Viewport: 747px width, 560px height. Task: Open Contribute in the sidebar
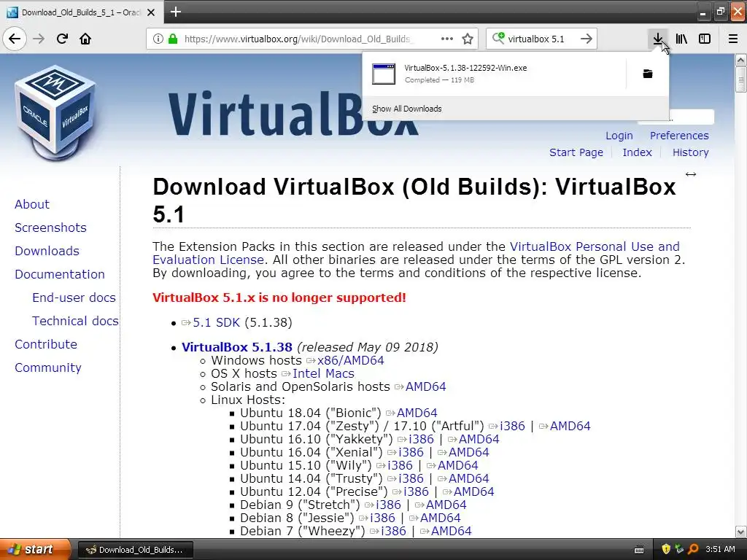pos(46,344)
